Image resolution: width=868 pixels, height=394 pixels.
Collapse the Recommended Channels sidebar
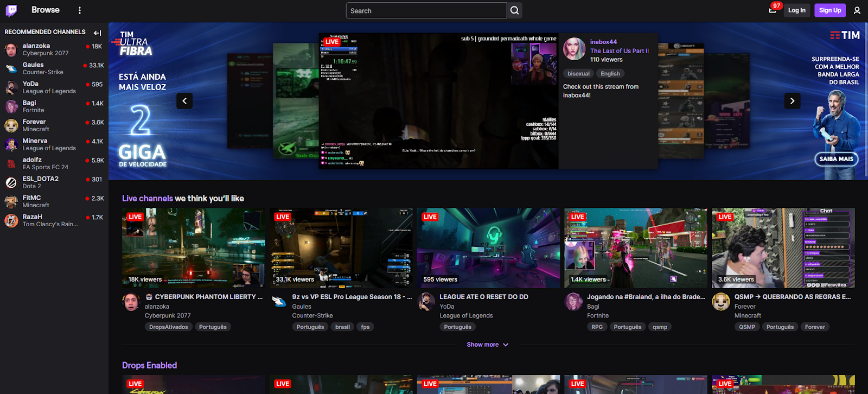coord(98,33)
